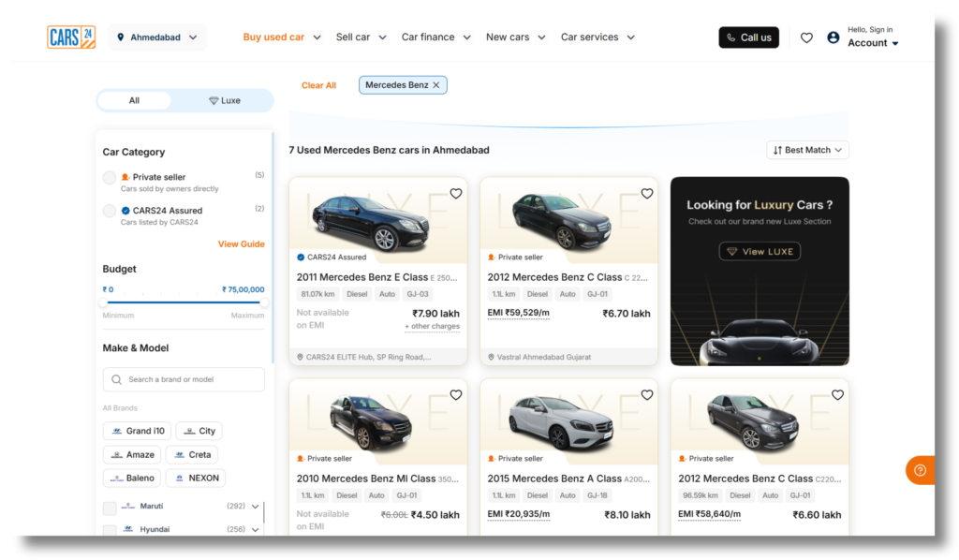This screenshot has width=959, height=560.
Task: Click the CARS24 logo
Action: coord(71,37)
